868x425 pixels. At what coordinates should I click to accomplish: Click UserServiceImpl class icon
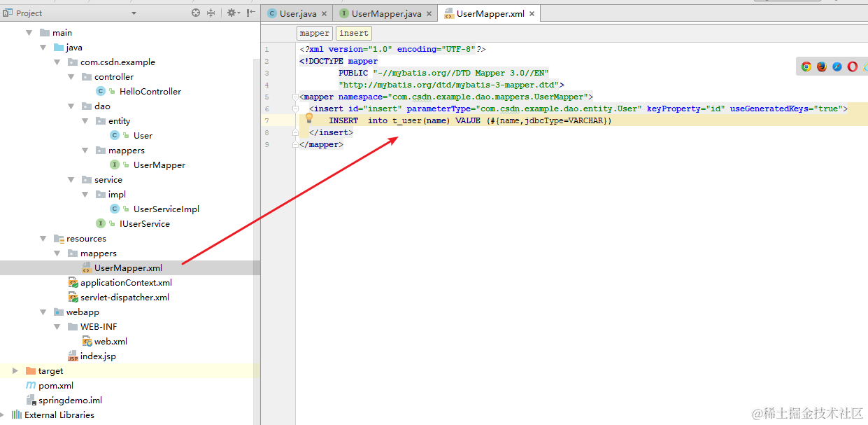[x=115, y=209]
